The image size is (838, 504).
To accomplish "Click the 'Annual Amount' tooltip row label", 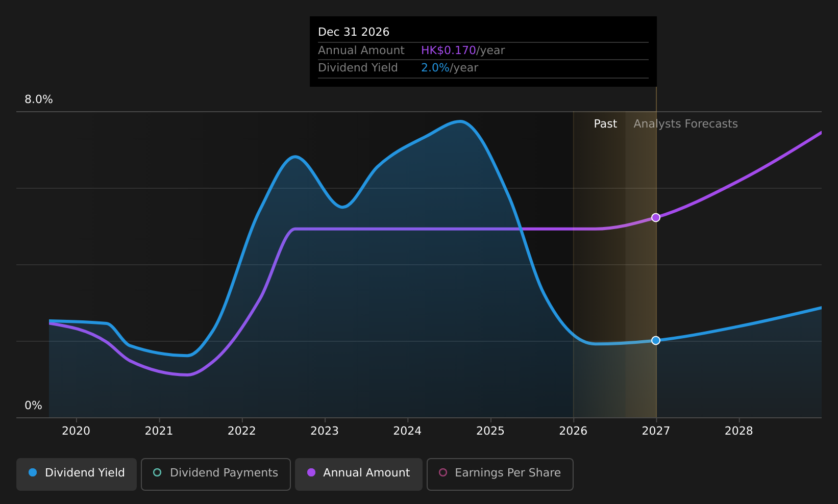I will pyautogui.click(x=361, y=51).
